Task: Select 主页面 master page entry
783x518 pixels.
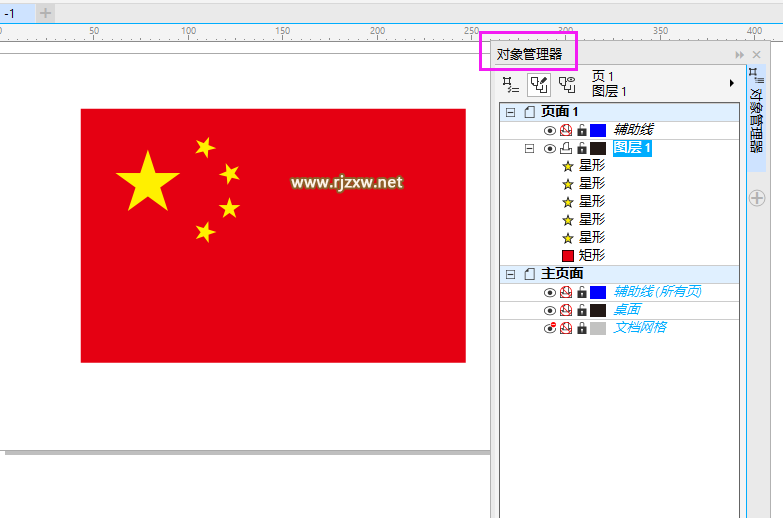Action: click(562, 274)
